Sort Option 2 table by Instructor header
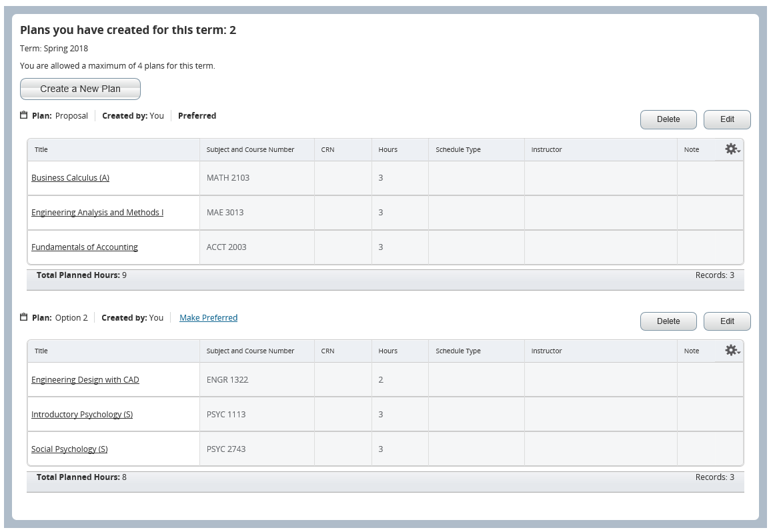The height and width of the screenshot is (532, 773). tap(546, 351)
